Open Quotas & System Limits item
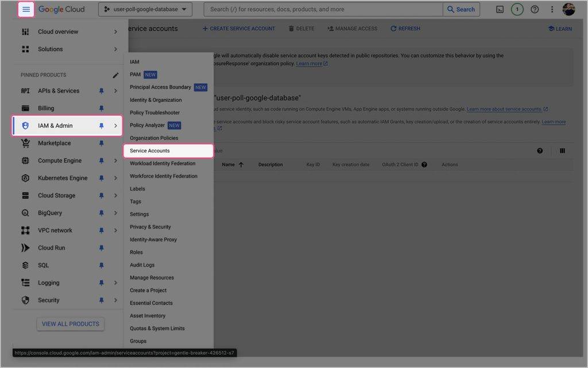 157,328
